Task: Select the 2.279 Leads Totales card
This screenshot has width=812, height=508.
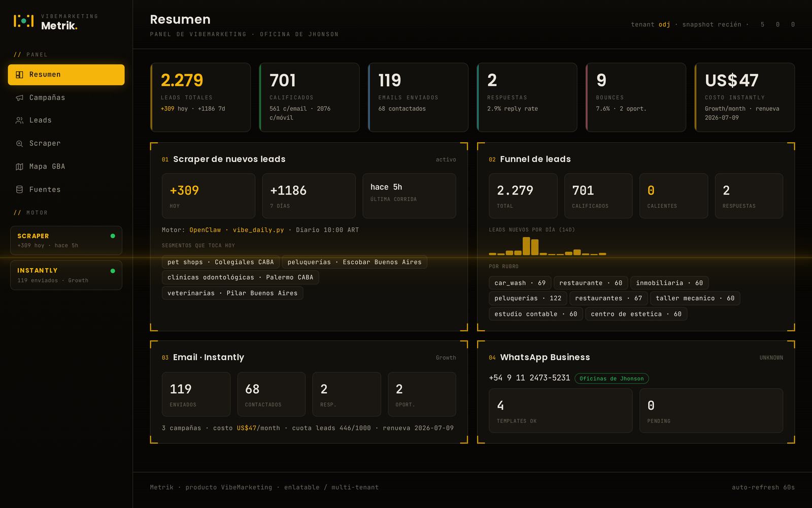Action: (200, 98)
